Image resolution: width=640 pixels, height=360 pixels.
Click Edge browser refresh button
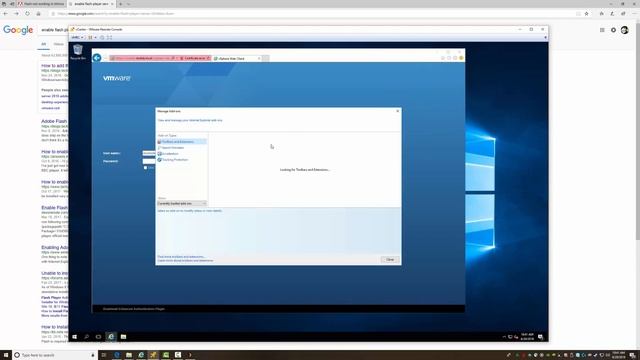(x=27, y=13)
